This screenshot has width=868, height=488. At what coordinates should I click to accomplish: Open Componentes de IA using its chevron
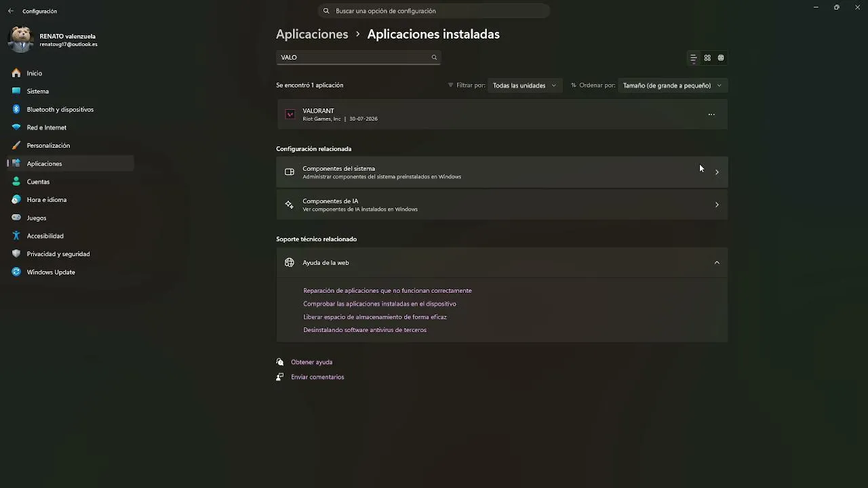717,205
